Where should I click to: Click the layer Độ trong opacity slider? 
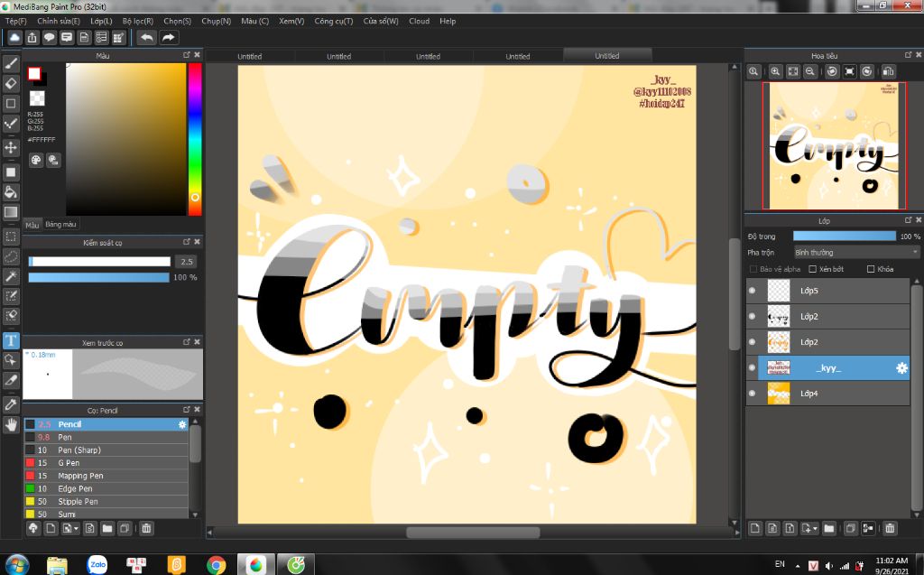point(844,236)
